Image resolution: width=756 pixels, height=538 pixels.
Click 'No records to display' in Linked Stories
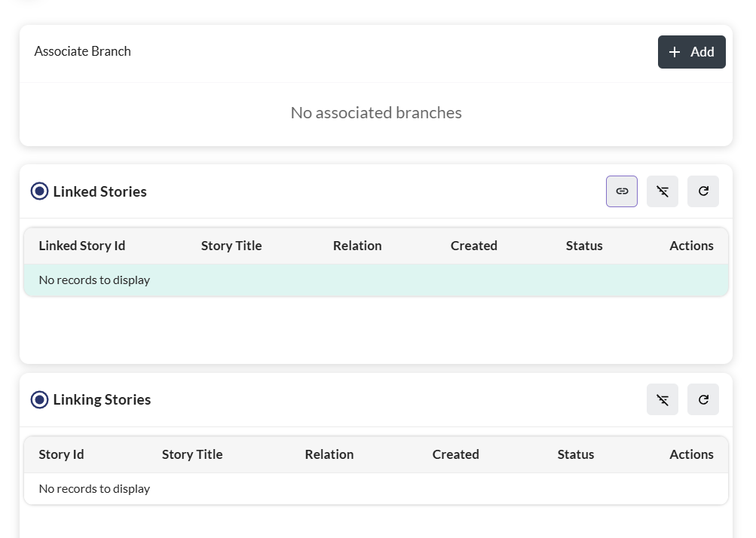[x=94, y=280]
